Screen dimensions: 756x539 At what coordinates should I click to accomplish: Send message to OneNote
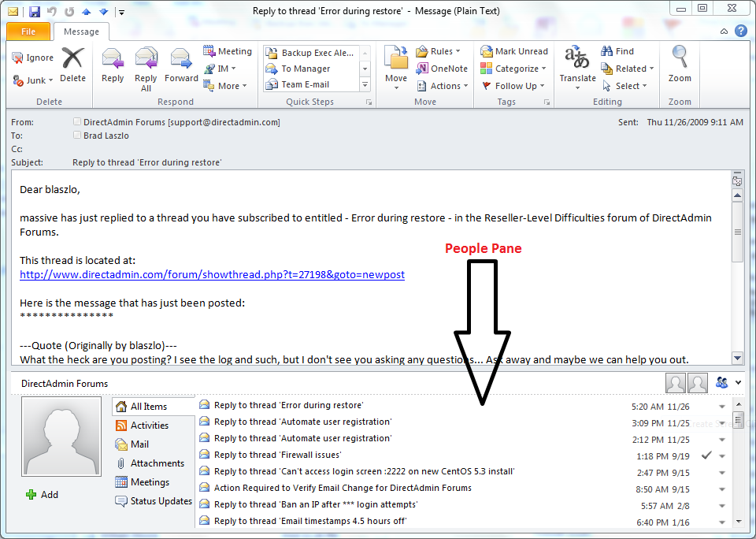[442, 69]
